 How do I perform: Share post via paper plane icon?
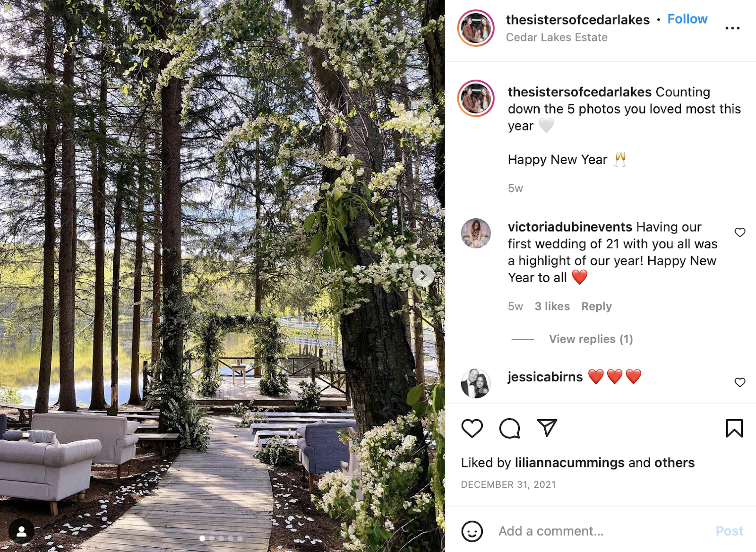547,428
